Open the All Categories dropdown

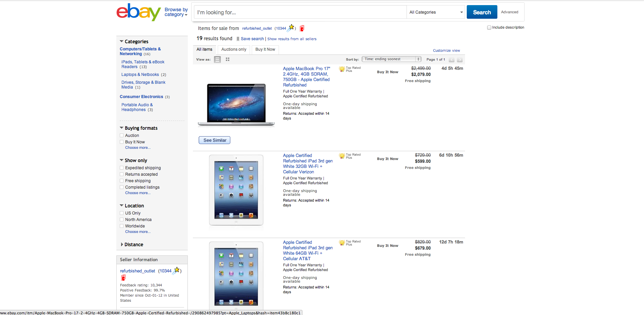[x=436, y=12]
